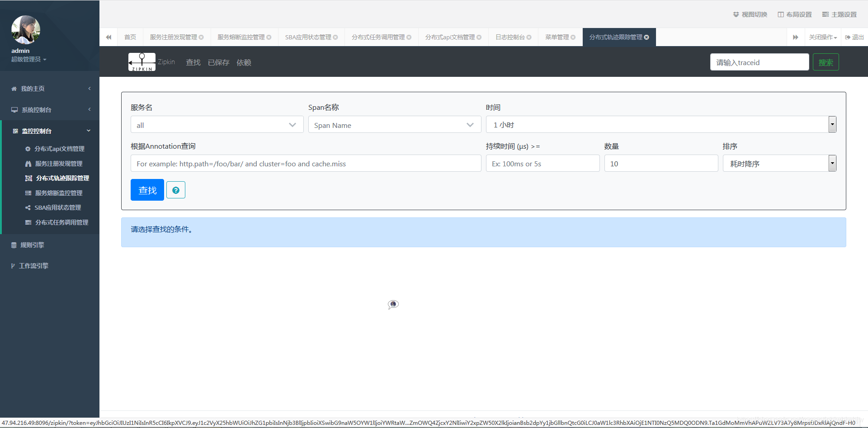Image resolution: width=868 pixels, height=428 pixels.
Task: Click the home icon beside 我的主页
Action: [14, 89]
